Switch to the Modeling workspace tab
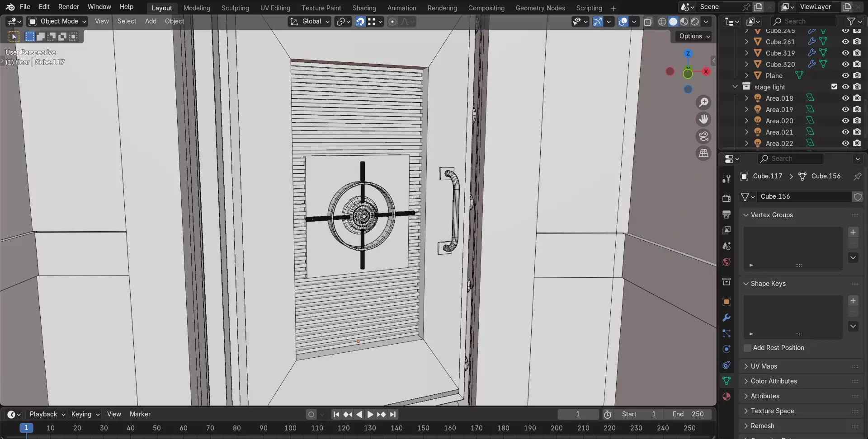 tap(197, 8)
